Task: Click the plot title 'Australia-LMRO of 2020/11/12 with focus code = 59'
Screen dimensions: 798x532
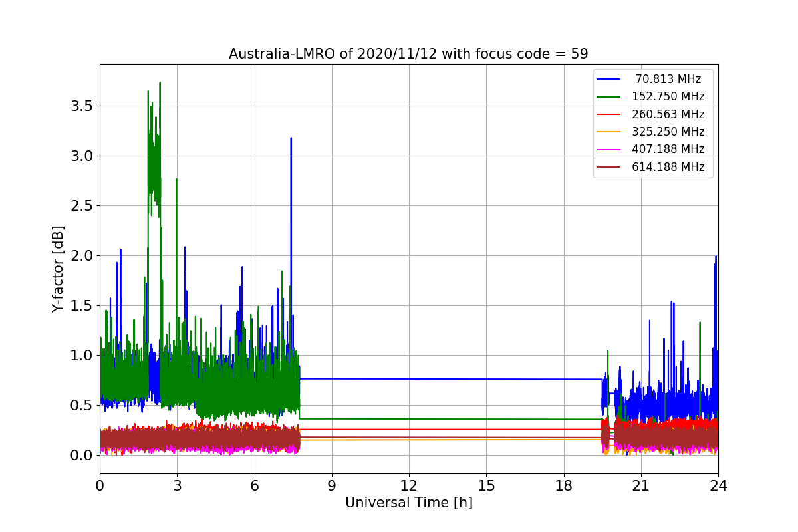Action: coord(408,54)
